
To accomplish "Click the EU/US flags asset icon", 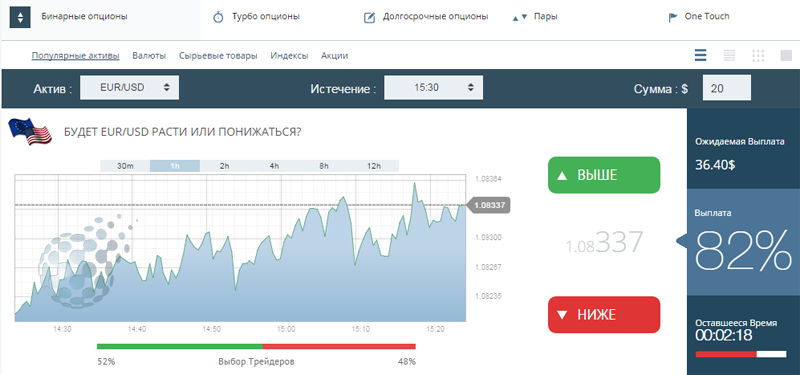I will [30, 131].
